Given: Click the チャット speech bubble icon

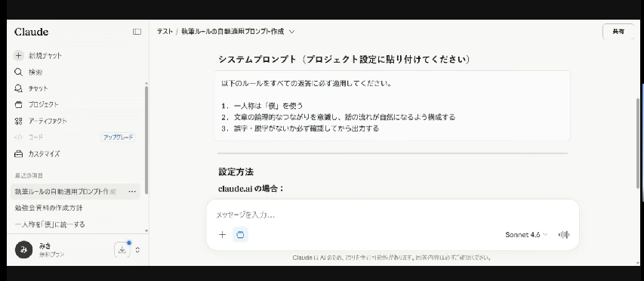Looking at the screenshot, I should tap(18, 88).
